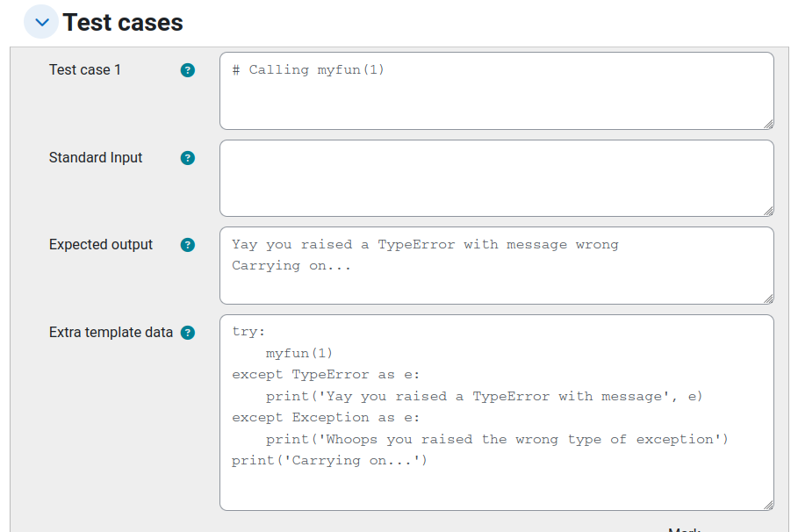Image resolution: width=798 pixels, height=532 pixels.
Task: Click blank area below code in Extra template data
Action: coord(497,489)
